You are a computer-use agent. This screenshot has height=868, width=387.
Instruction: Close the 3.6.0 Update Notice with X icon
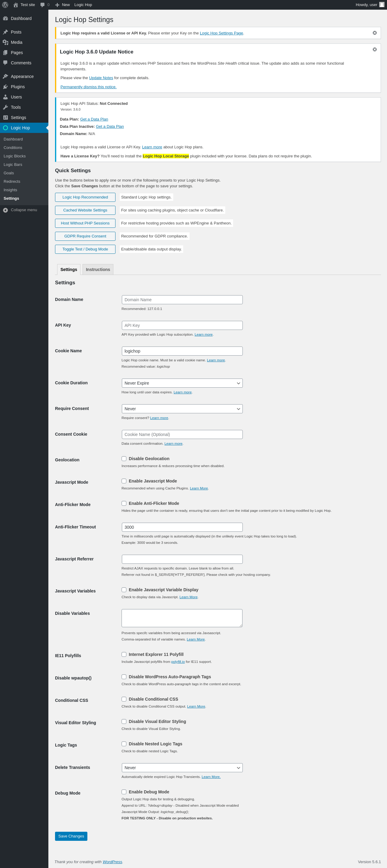point(375,49)
